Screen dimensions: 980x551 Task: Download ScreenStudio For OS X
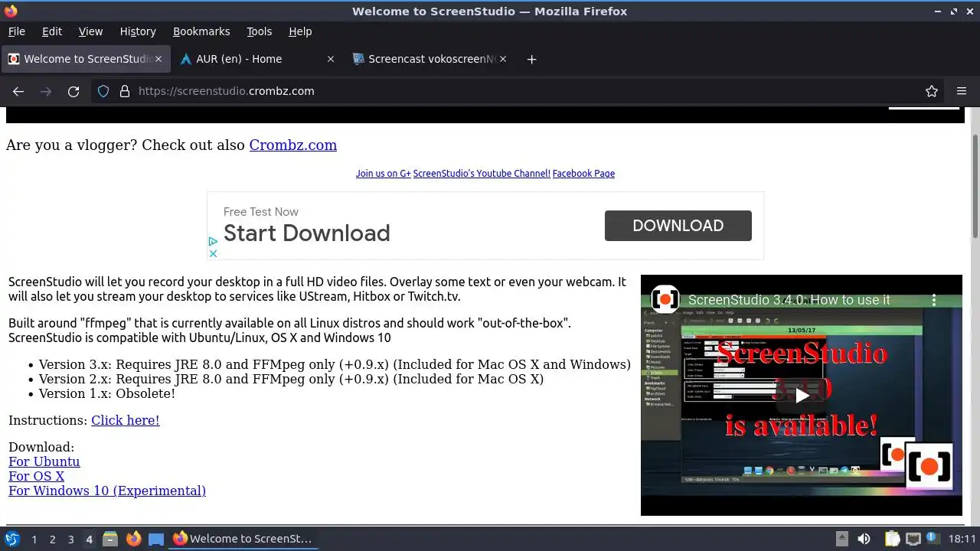(x=37, y=476)
